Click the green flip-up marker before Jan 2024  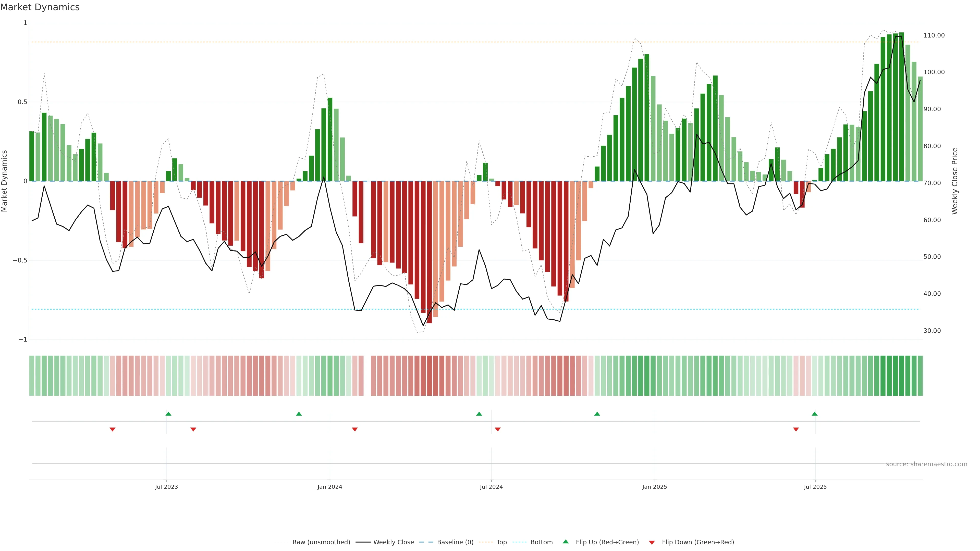click(299, 414)
